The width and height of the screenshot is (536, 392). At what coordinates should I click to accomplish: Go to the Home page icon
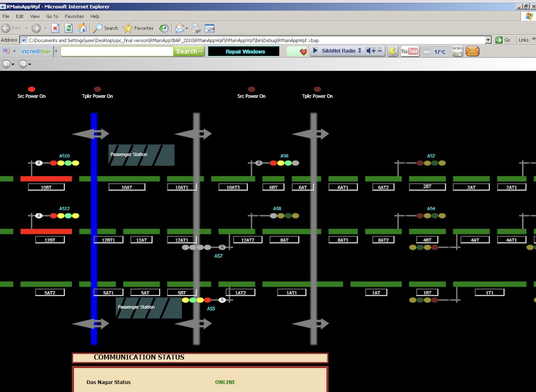(82, 28)
